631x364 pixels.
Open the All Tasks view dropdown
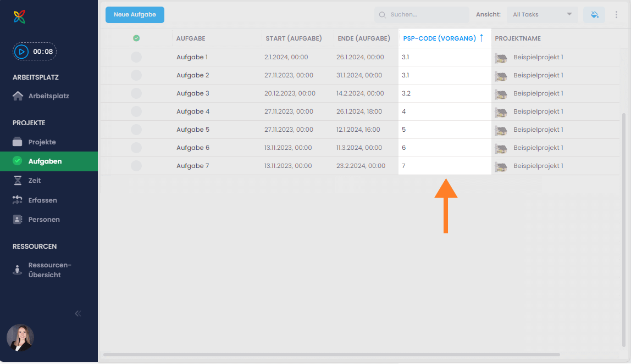click(542, 14)
